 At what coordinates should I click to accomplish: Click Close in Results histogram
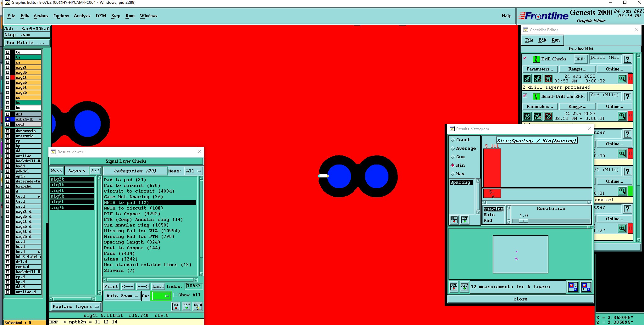click(520, 299)
